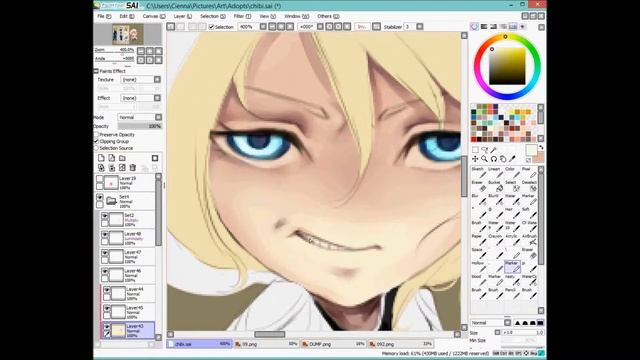Select the Magic Wand tool
Viewport: 640px width, 360px height.
pyautogui.click(x=494, y=150)
